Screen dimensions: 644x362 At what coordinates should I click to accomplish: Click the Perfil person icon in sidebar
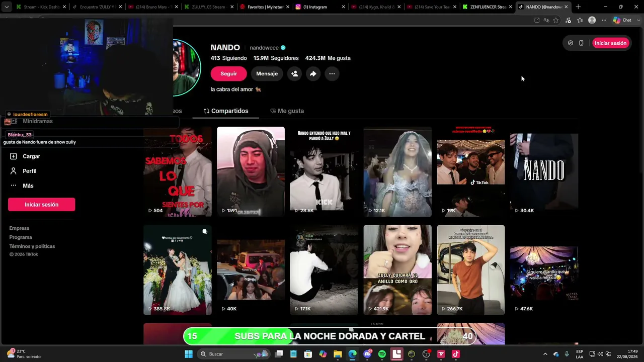(x=14, y=171)
